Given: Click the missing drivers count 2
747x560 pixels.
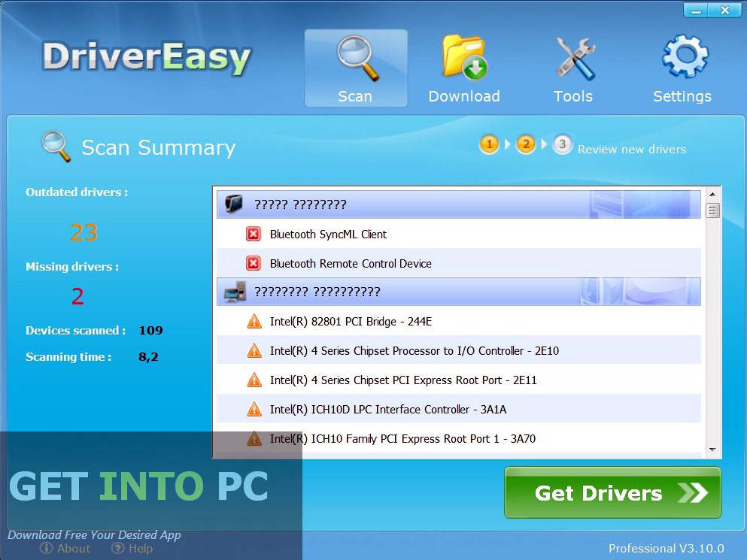Looking at the screenshot, I should 77,296.
